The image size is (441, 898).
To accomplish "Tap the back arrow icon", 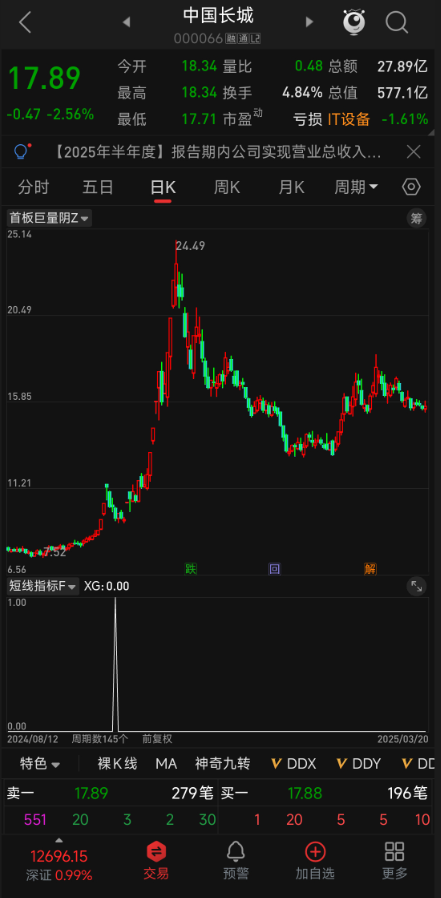I will [25, 22].
